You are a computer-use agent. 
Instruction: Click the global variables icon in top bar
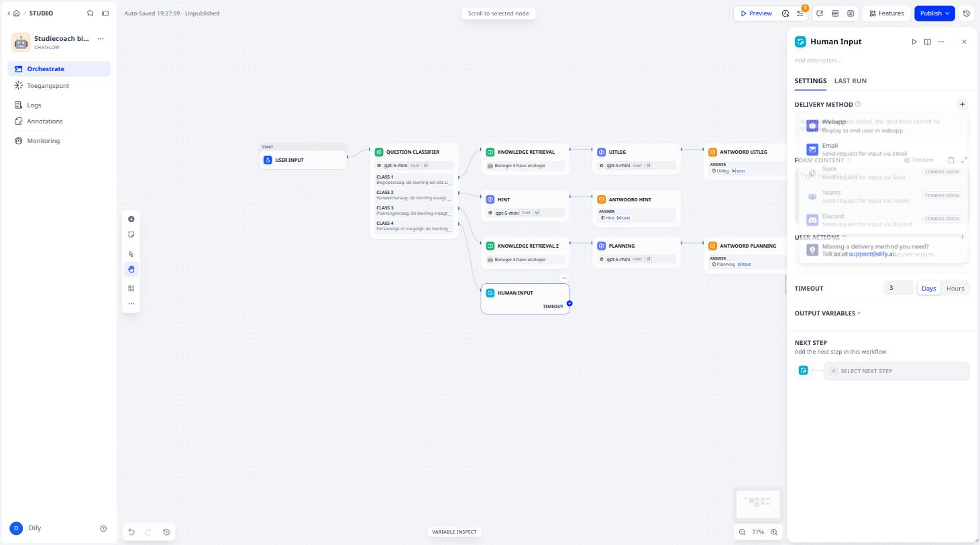(851, 13)
